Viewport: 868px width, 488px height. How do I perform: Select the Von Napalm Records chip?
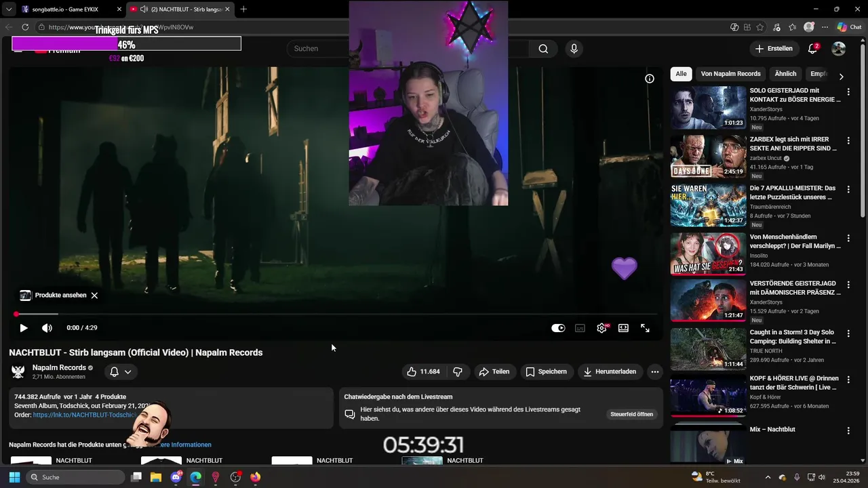coord(730,74)
